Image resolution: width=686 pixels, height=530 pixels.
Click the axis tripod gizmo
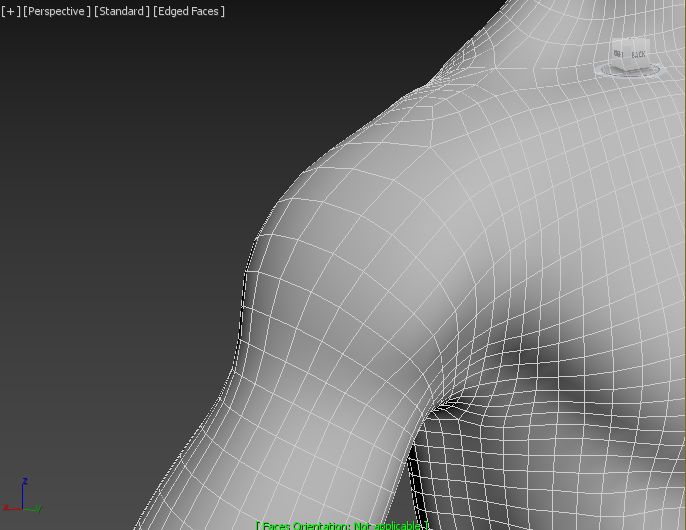(22, 495)
